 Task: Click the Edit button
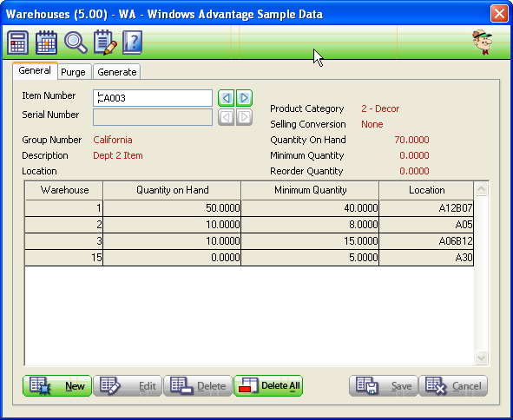coord(128,386)
